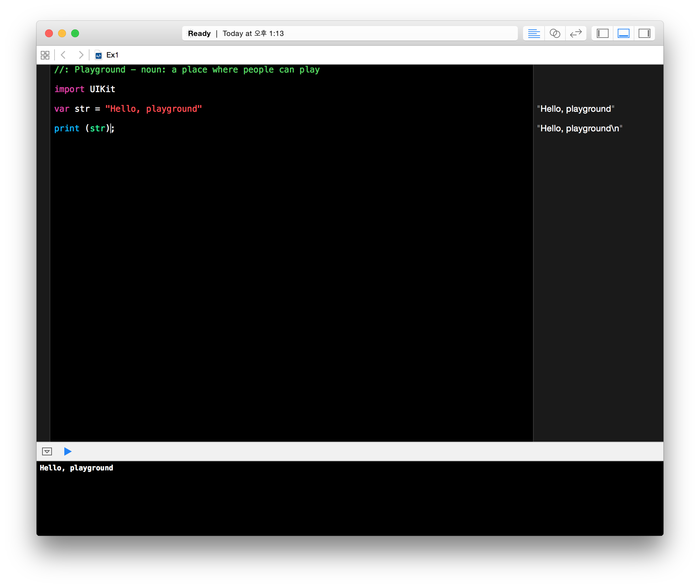700x588 pixels.
Task: Click the console output Hello, playground
Action: point(76,468)
